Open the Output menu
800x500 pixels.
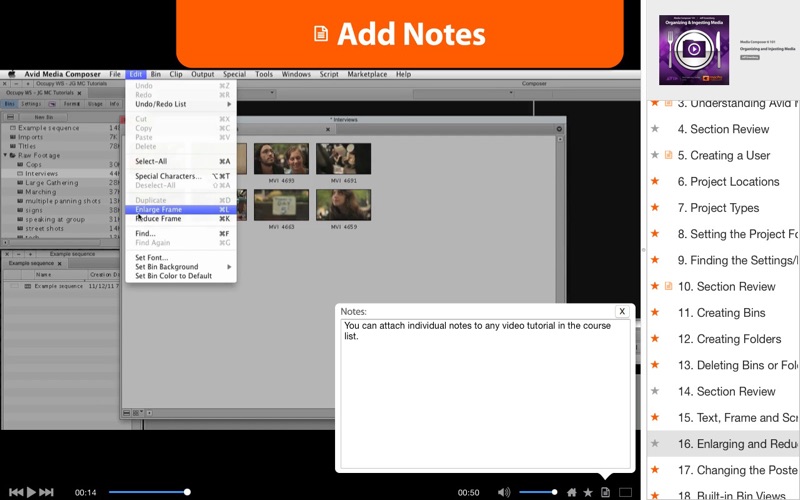point(203,74)
